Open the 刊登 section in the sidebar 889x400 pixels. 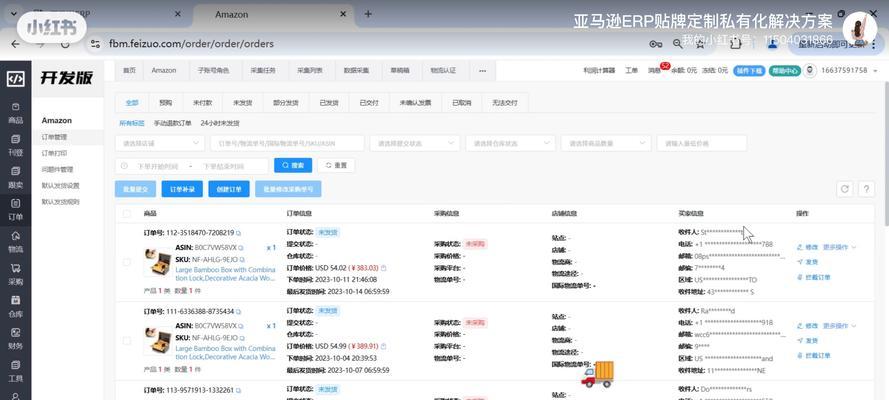[15, 146]
